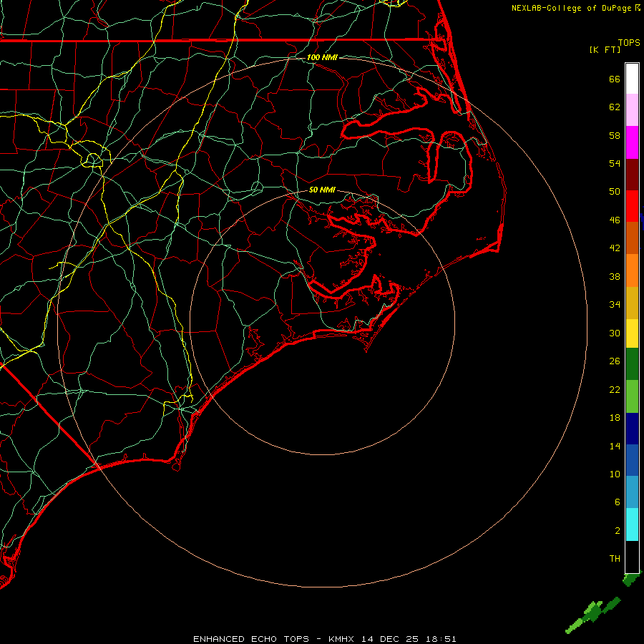Click the white 66 kft color swatch
Viewport: 644px width, 644px height.
[632, 79]
